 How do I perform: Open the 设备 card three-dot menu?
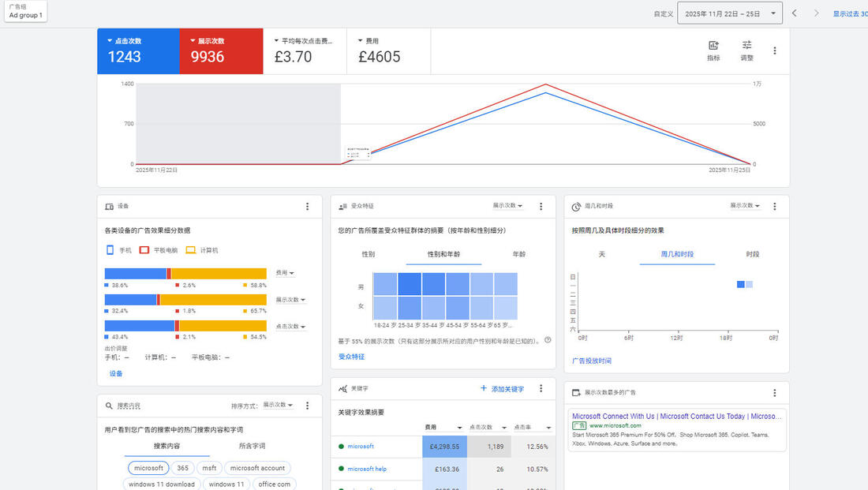(x=307, y=207)
